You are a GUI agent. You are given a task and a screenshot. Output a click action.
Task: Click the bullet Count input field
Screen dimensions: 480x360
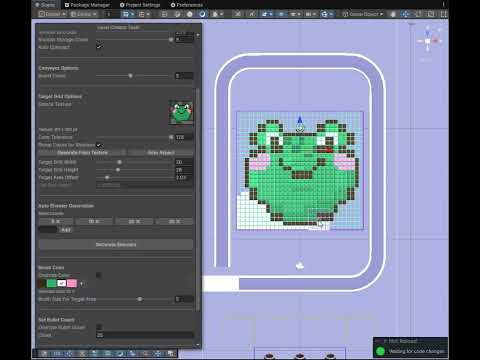145,335
